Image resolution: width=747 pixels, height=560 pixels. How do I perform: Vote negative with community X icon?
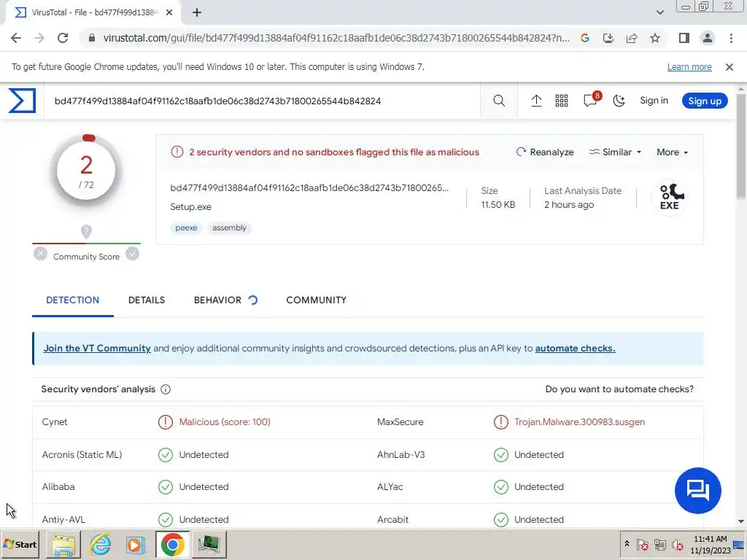point(41,254)
